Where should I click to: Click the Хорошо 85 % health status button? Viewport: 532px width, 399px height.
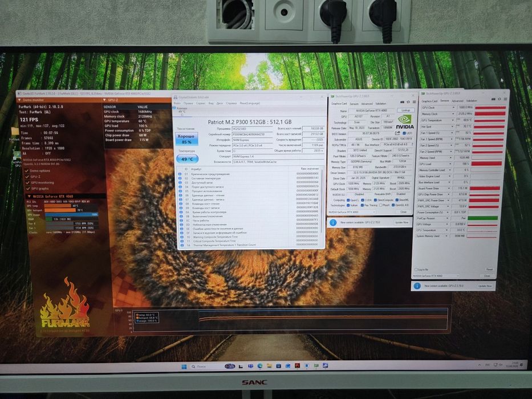(186, 139)
